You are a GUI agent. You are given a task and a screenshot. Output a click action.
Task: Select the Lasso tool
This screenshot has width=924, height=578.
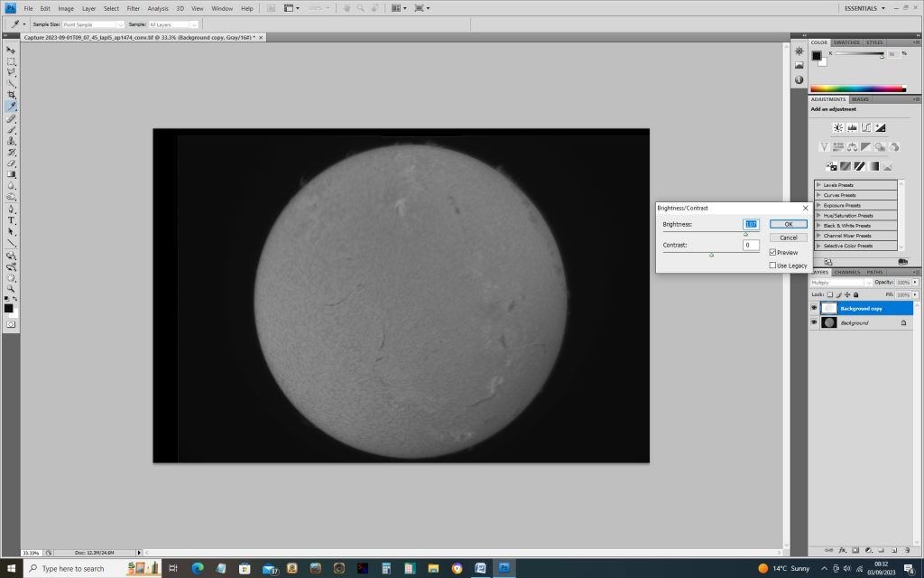tap(11, 72)
